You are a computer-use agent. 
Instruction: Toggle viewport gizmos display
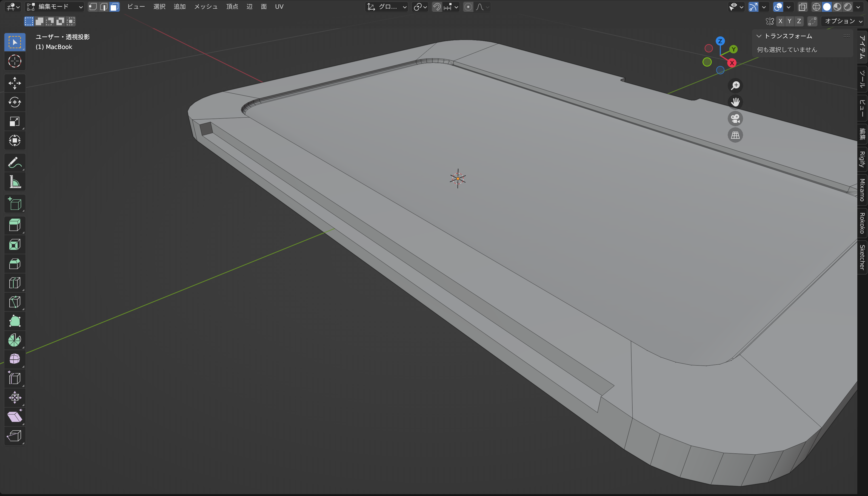pyautogui.click(x=753, y=7)
